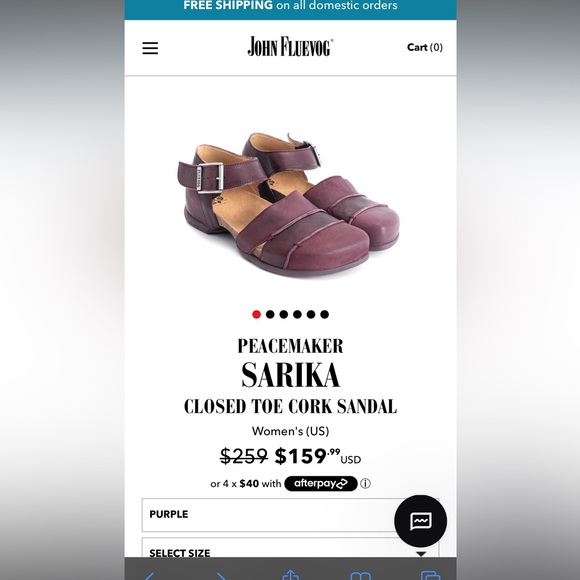Tap the browser back arrow
The width and height of the screenshot is (580, 580).
click(x=149, y=575)
